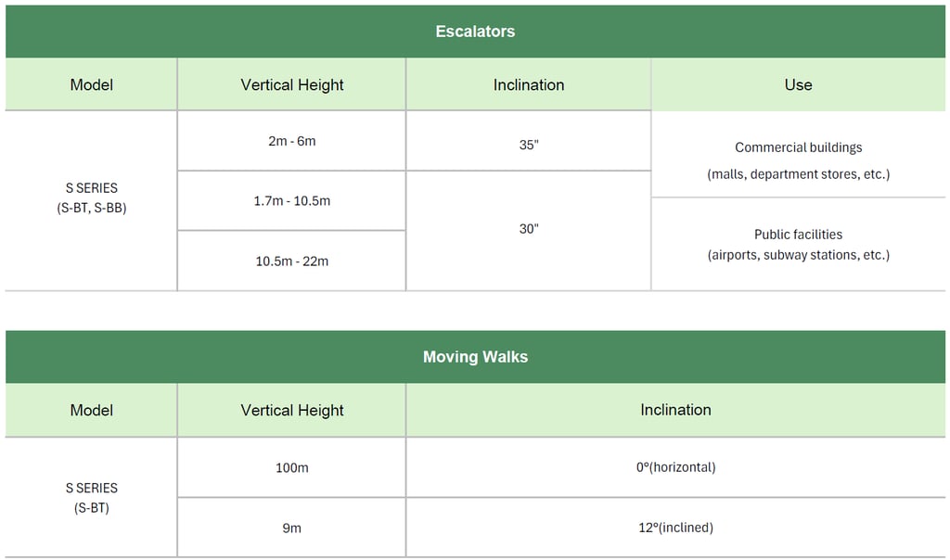Click the 12°(inclined) inclination cell
Viewport: 950px width, 560px height.
tap(675, 528)
